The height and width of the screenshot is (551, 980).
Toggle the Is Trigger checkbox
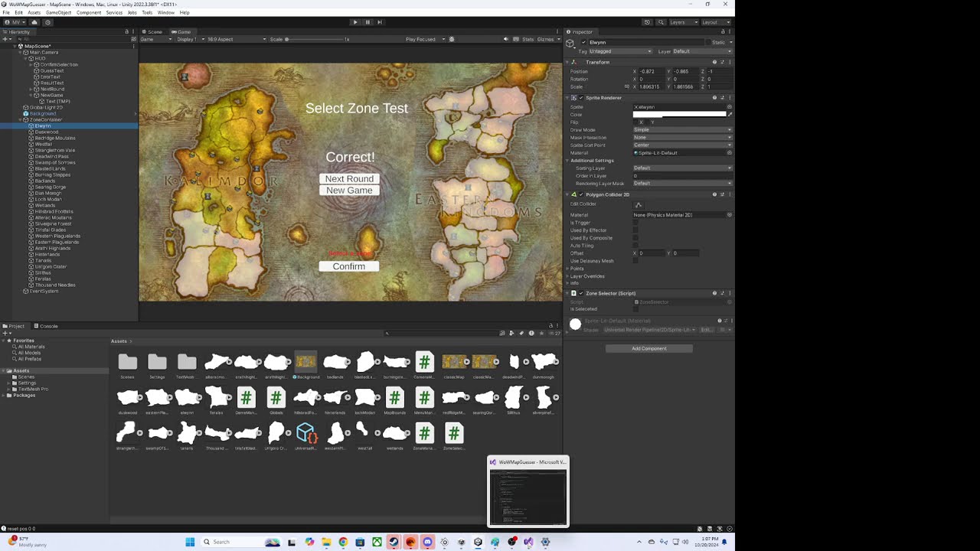[635, 223]
